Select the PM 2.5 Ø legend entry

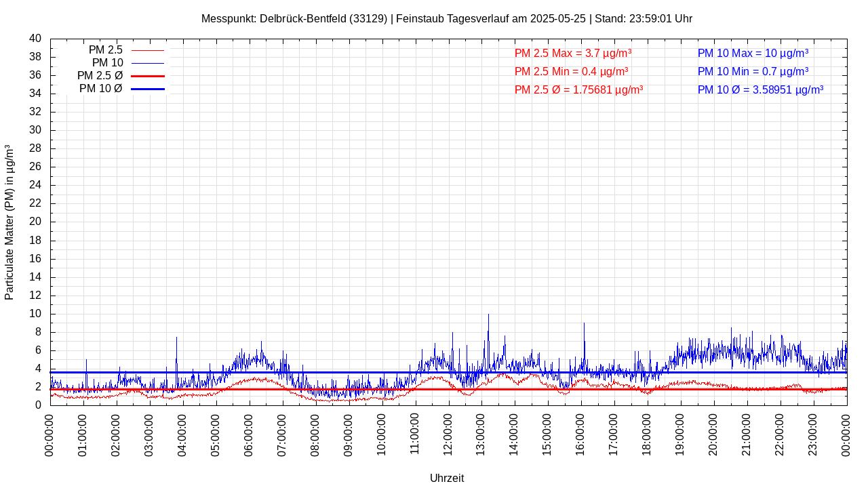(100, 76)
